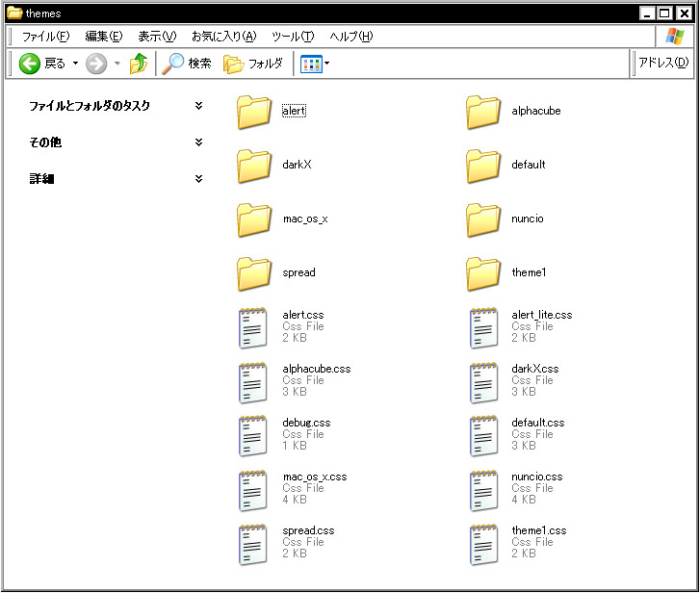Screen dimensions: 700x593
Task: Click the alphacube folder name
Action: coord(536,111)
